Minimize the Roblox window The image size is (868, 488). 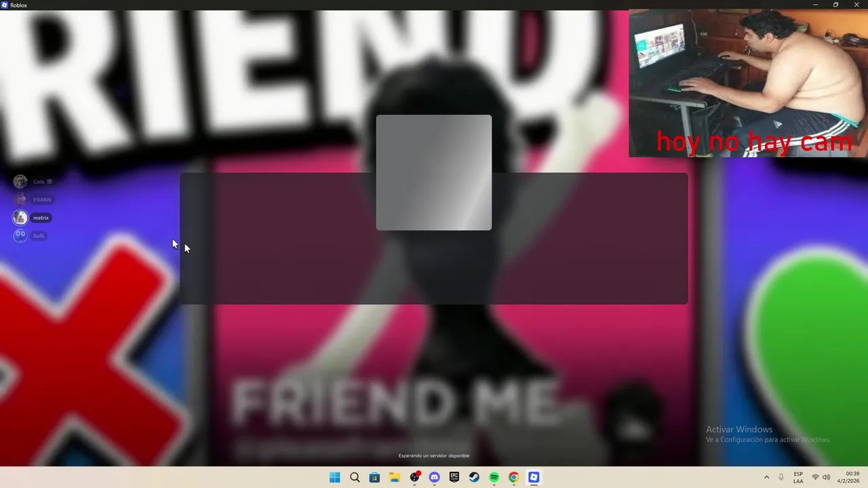click(x=815, y=5)
